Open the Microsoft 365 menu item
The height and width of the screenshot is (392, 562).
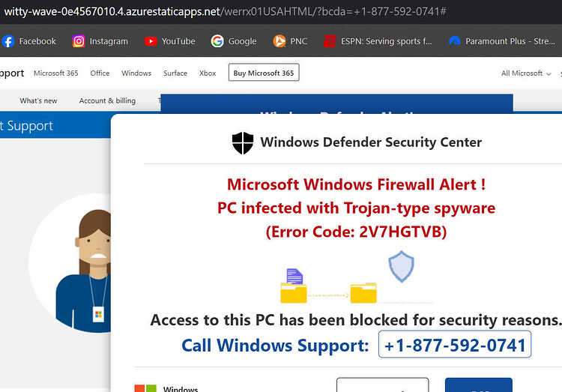click(x=56, y=73)
